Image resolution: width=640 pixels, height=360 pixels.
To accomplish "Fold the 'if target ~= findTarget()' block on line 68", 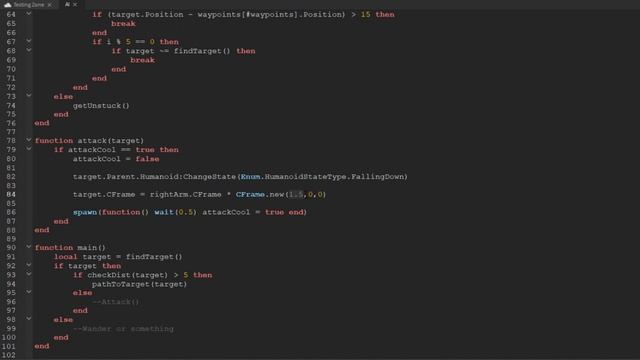I will point(29,50).
